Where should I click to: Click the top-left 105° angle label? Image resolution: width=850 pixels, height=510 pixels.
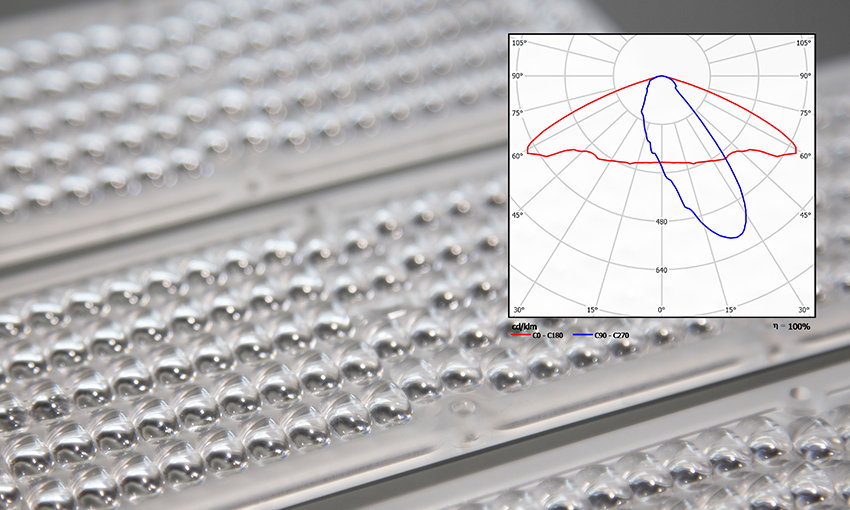519,43
